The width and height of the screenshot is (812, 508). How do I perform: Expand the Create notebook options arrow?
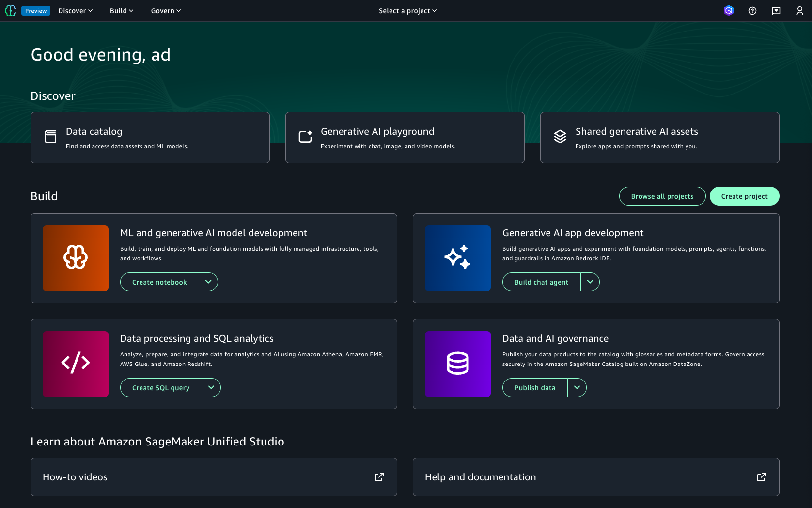coord(208,282)
